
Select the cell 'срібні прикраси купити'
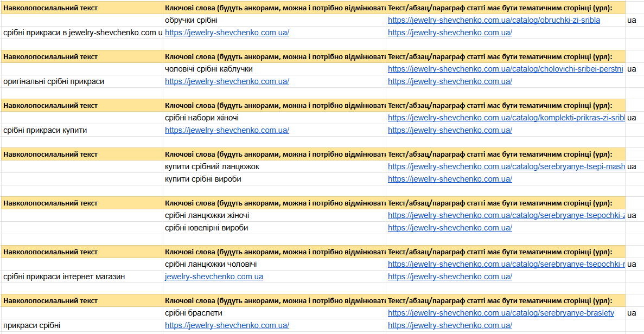(82, 130)
